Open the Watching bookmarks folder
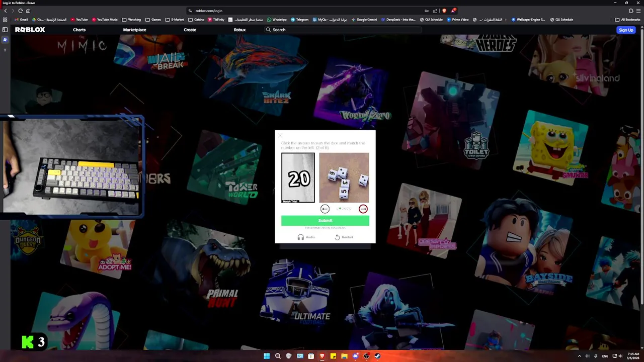Image resolution: width=644 pixels, height=362 pixels. [131, 20]
